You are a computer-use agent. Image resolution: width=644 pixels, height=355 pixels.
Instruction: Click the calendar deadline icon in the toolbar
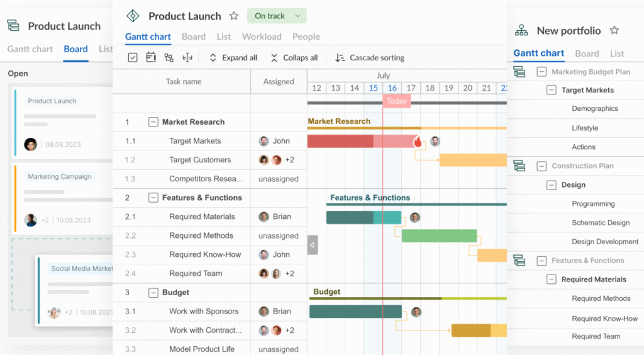(151, 58)
